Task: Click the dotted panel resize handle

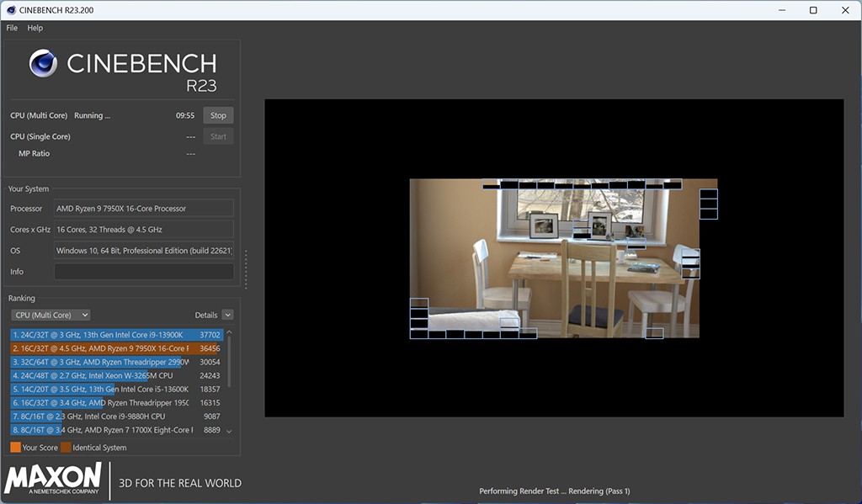Action: 246,269
